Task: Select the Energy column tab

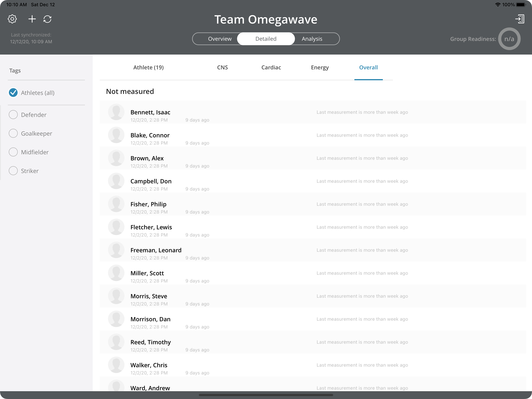Action: (x=320, y=68)
